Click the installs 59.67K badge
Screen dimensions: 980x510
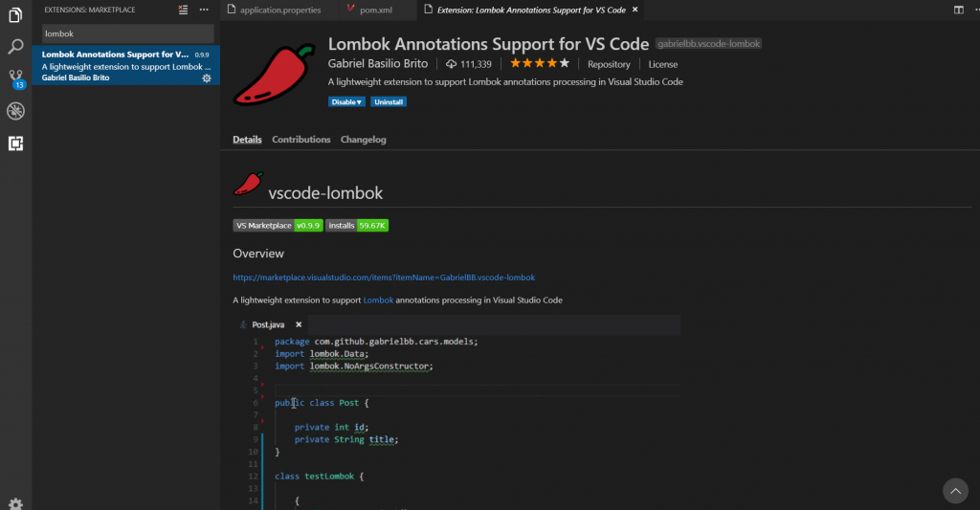tap(357, 226)
